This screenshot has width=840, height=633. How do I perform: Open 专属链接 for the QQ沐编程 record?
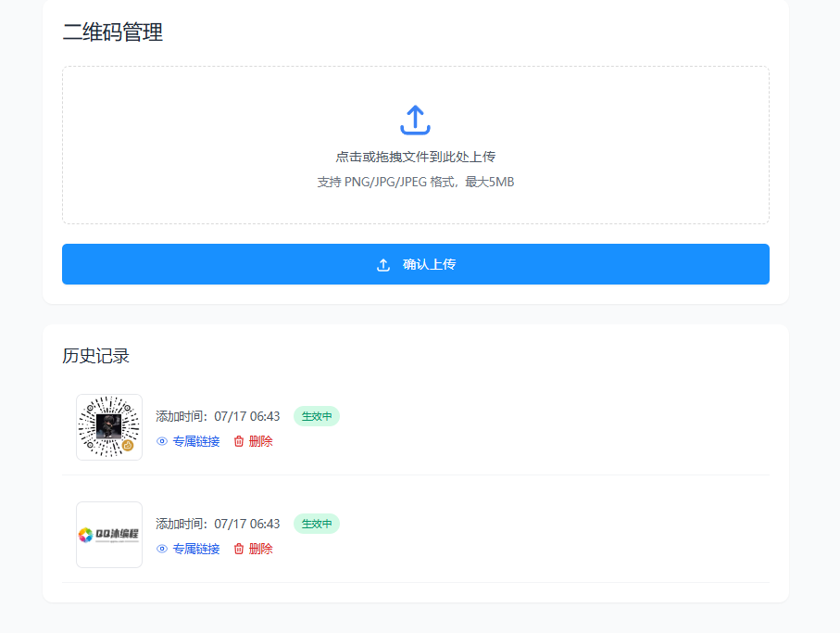click(188, 549)
